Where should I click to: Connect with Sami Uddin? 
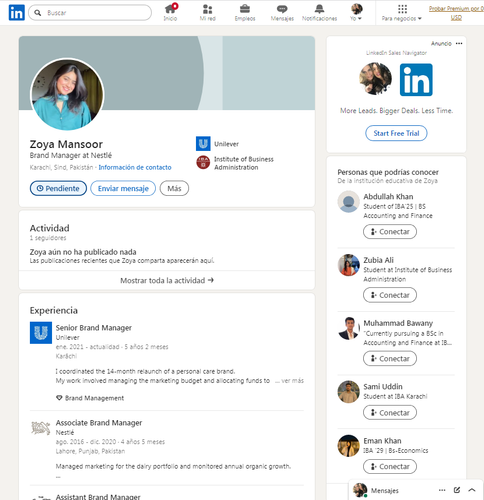[x=390, y=413]
